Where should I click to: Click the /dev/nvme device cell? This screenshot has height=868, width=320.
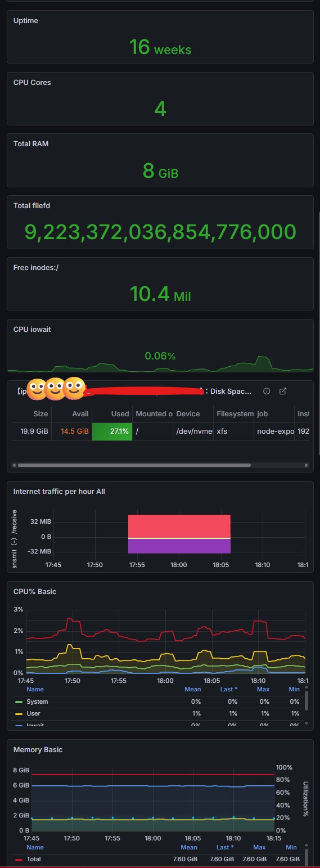click(193, 431)
